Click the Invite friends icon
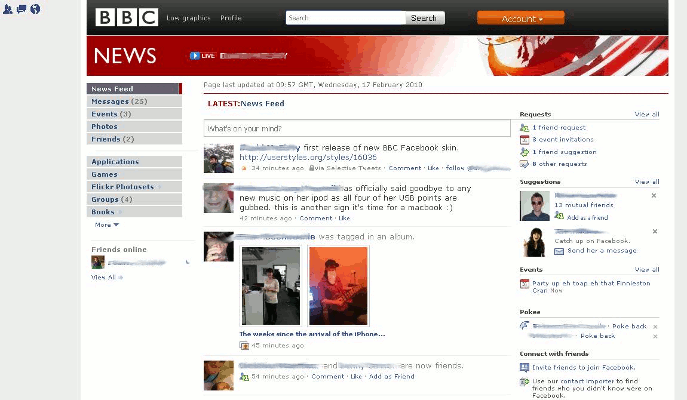Screen dimensions: 687x400 click(524, 368)
